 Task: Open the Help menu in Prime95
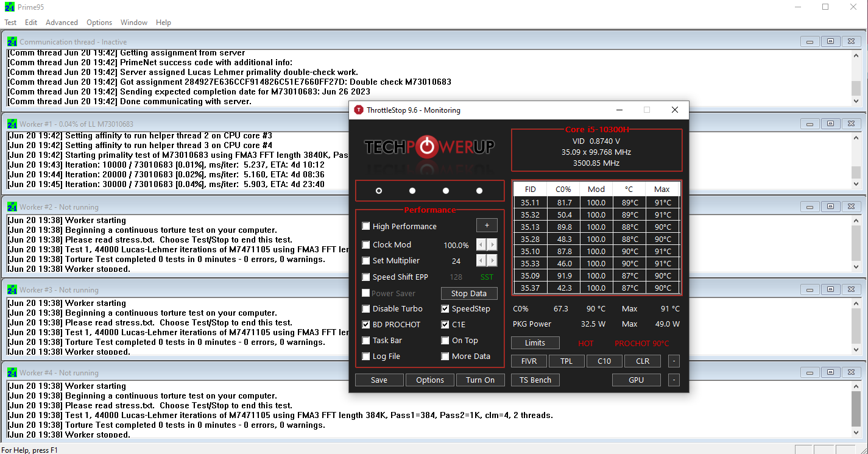tap(163, 23)
